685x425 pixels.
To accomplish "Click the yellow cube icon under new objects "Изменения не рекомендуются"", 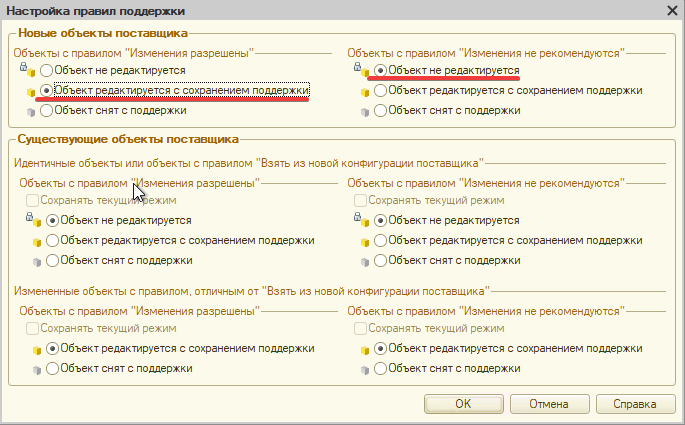I will coord(365,91).
